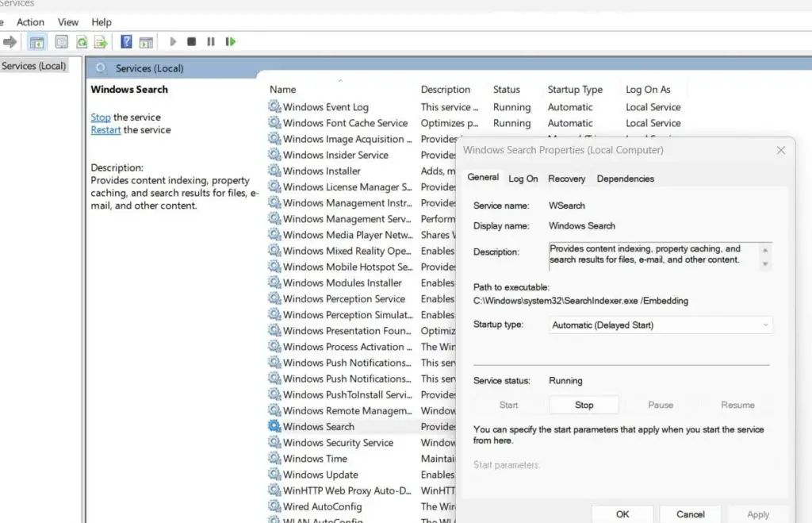This screenshot has height=523, width=812.
Task: Open the Action menu
Action: coord(30,21)
